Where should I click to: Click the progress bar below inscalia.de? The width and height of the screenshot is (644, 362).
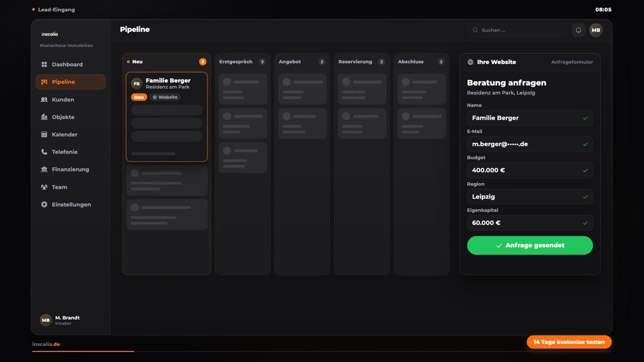coord(322,351)
